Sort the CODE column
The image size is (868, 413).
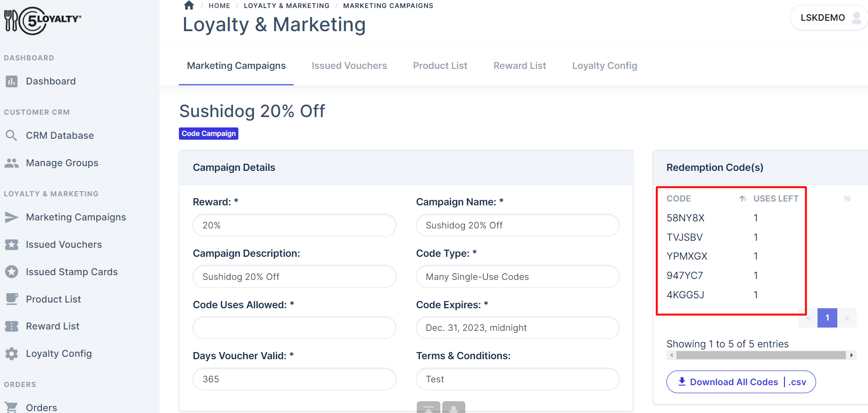click(x=742, y=198)
